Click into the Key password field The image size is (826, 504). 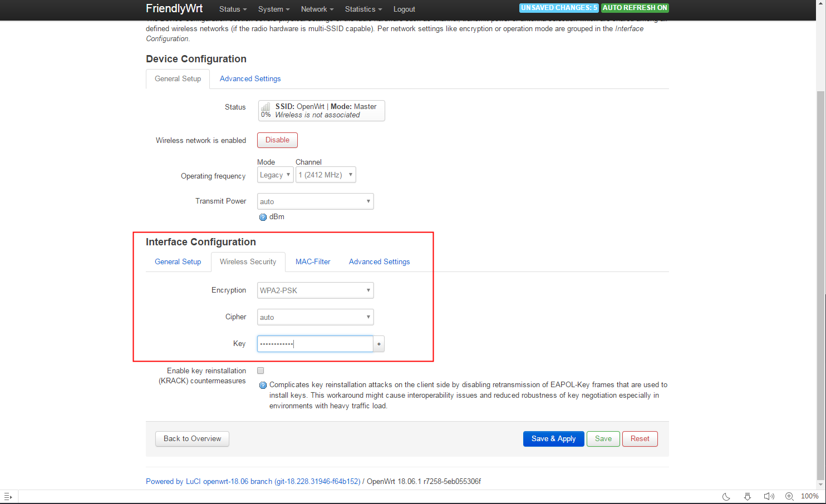314,344
